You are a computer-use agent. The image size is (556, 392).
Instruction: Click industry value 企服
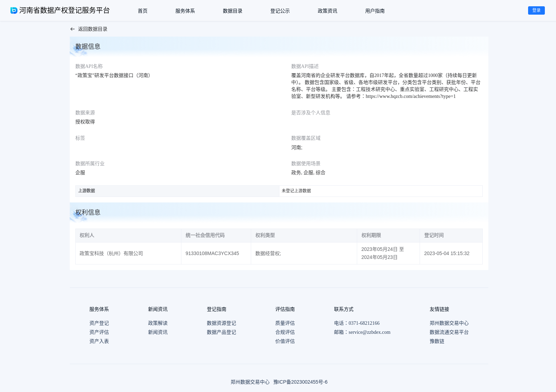point(80,173)
